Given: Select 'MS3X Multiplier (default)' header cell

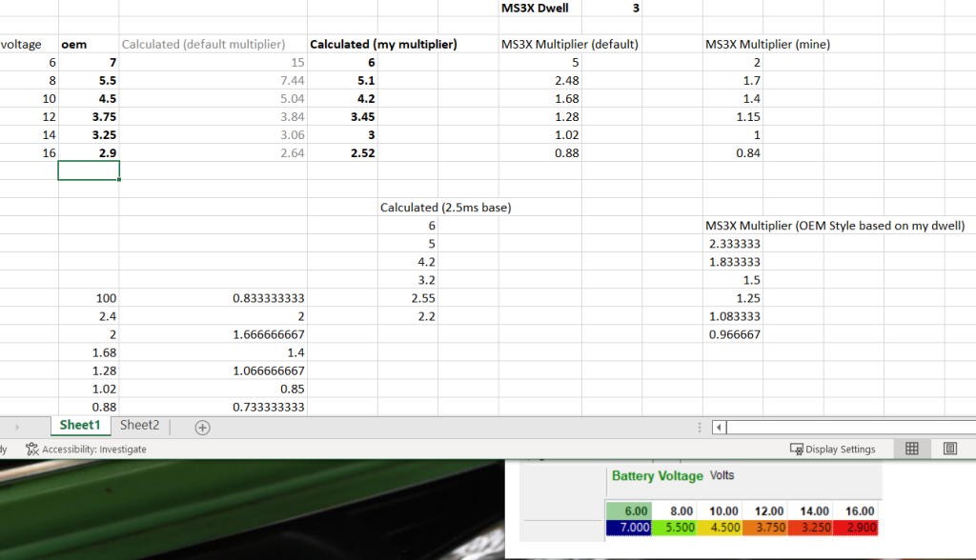Looking at the screenshot, I should (570, 44).
